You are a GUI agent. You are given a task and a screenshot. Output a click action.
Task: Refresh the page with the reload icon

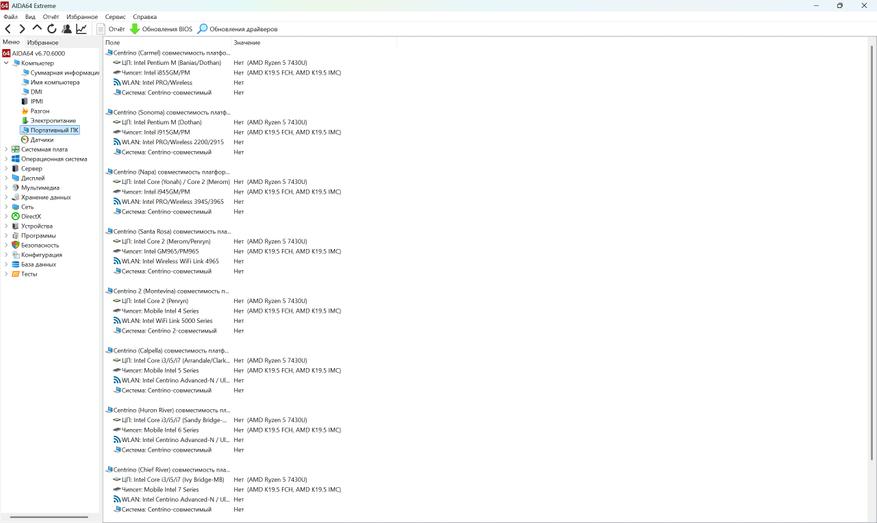(52, 29)
